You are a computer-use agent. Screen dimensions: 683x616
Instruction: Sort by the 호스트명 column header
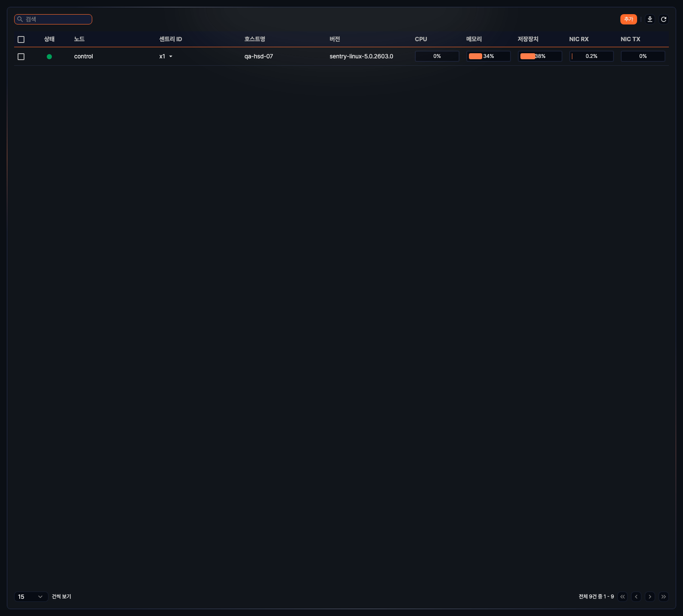[255, 39]
